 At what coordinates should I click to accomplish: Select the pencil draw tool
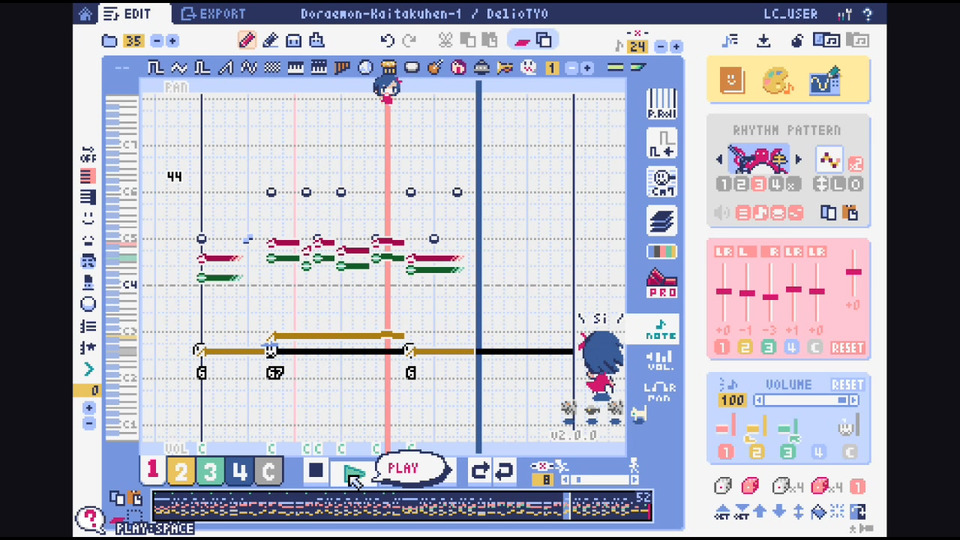coord(247,40)
